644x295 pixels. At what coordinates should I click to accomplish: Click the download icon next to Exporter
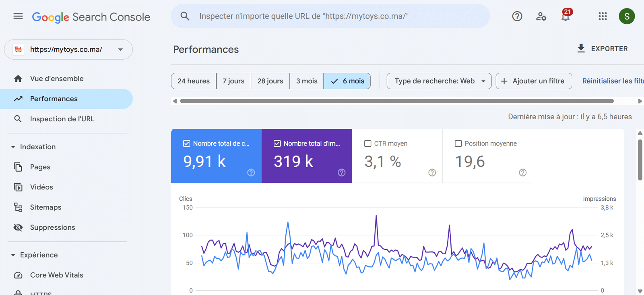(581, 48)
